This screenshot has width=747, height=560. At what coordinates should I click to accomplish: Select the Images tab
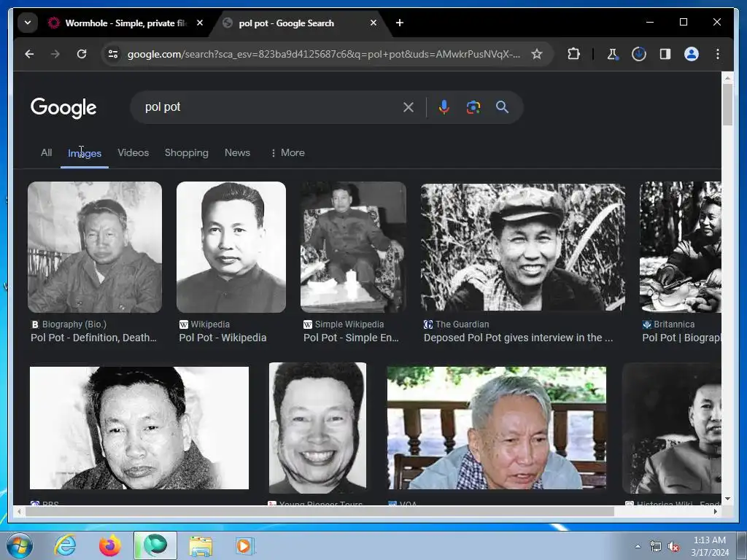coord(85,153)
